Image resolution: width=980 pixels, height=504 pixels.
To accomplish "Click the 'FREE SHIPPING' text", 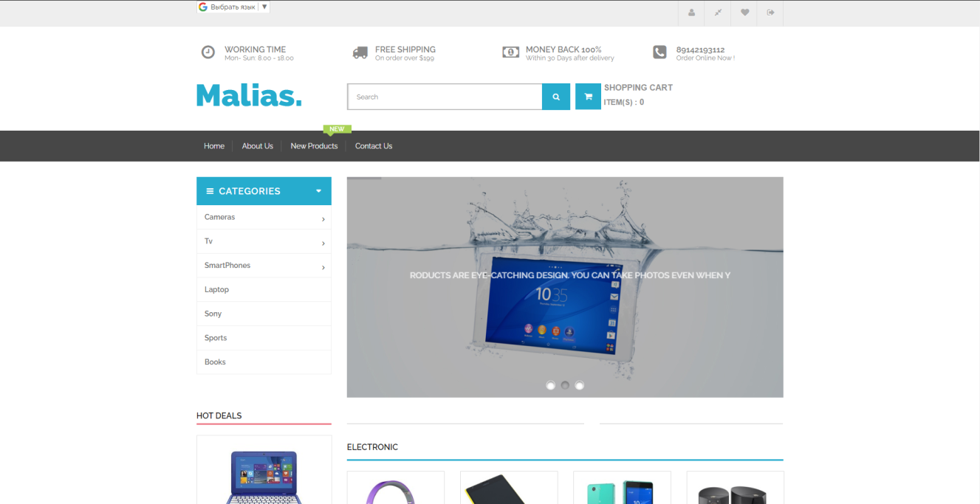I will point(405,49).
